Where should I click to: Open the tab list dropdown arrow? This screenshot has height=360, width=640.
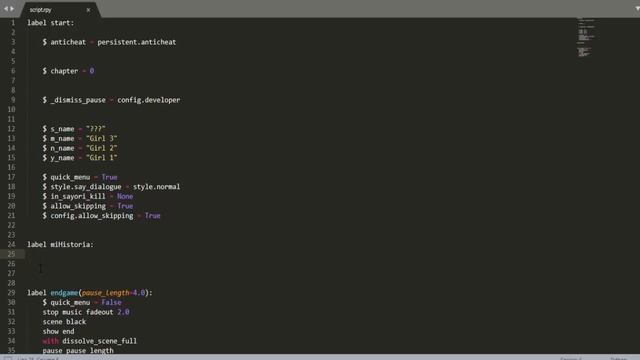coord(637,9)
